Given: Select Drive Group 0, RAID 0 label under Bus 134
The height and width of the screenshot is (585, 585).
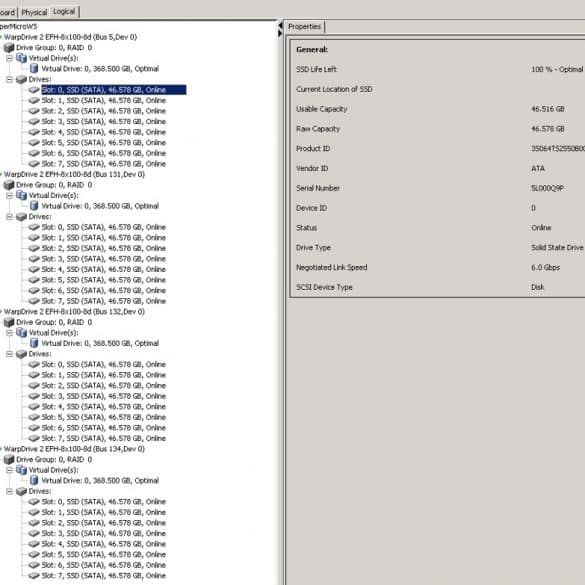Looking at the screenshot, I should click(54, 460).
